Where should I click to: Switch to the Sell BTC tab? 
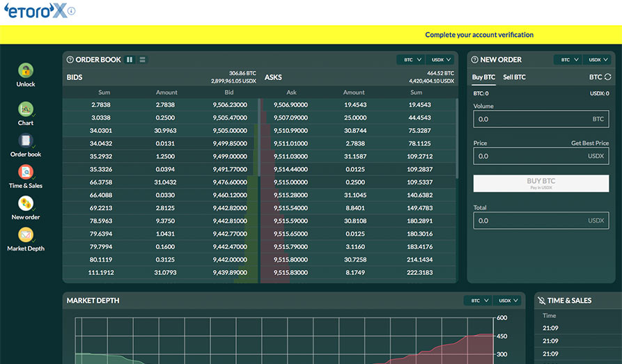pos(514,77)
